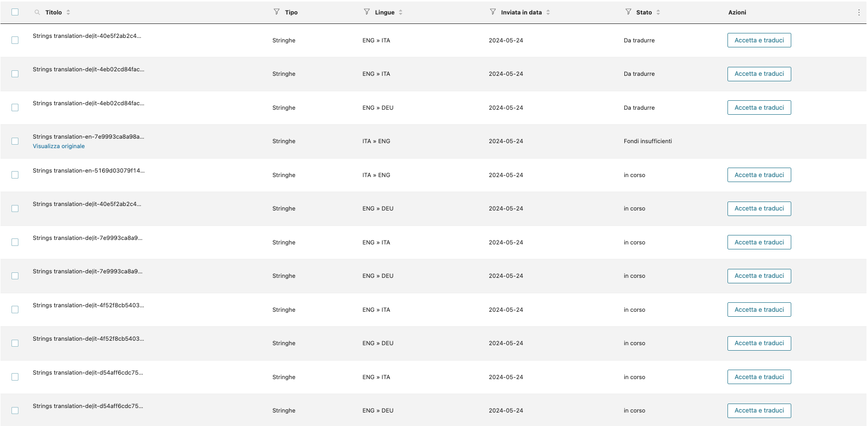The image size is (868, 426).
Task: Open the three-dot column options menu
Action: tap(859, 12)
